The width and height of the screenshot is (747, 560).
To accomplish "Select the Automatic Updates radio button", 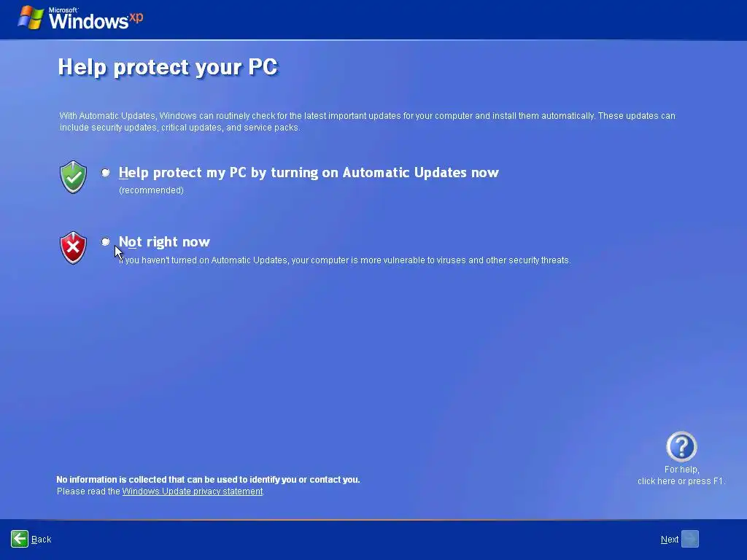I will pos(106,172).
